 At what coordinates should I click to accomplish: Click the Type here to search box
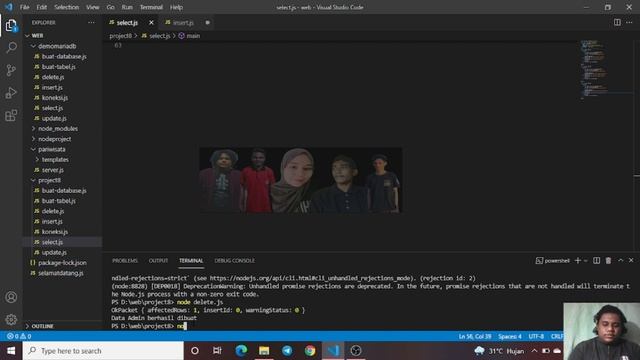(103, 351)
